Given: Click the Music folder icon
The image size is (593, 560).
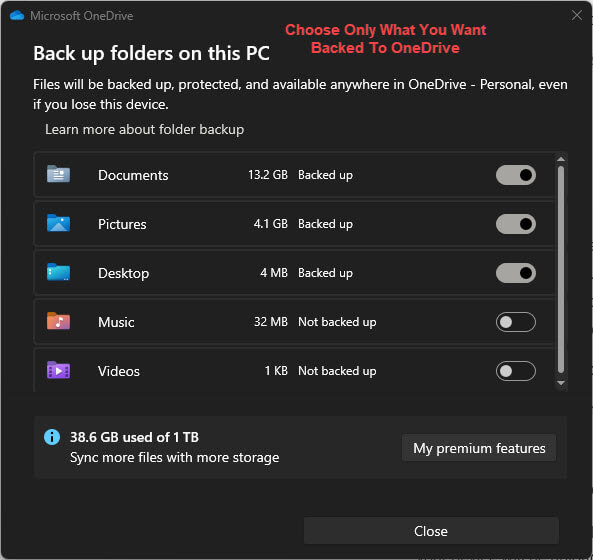Looking at the screenshot, I should pyautogui.click(x=58, y=321).
